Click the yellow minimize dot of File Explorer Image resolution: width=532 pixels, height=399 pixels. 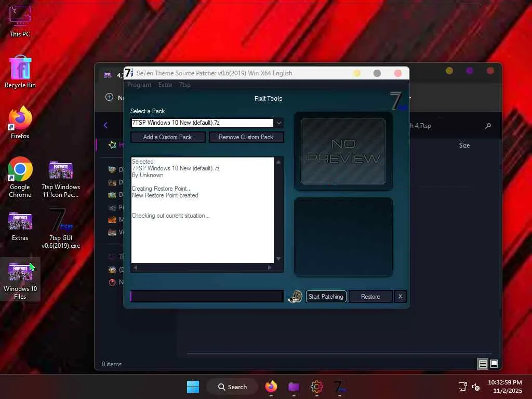[x=449, y=71]
